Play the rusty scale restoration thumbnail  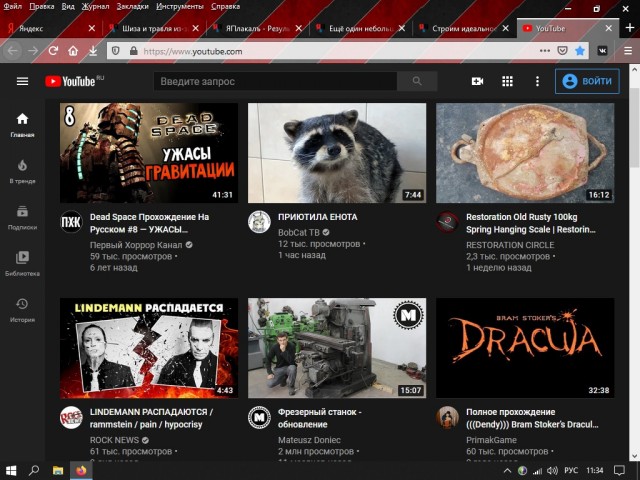pyautogui.click(x=525, y=153)
